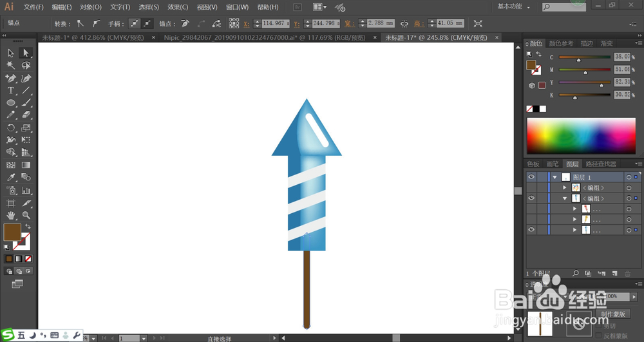Select the Column Graph tool
Image resolution: width=644 pixels, height=342 pixels.
click(x=26, y=191)
